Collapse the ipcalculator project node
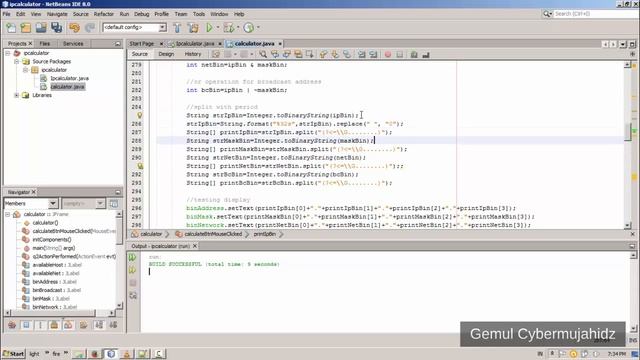Image resolution: width=640 pixels, height=360 pixels. [x=7, y=53]
